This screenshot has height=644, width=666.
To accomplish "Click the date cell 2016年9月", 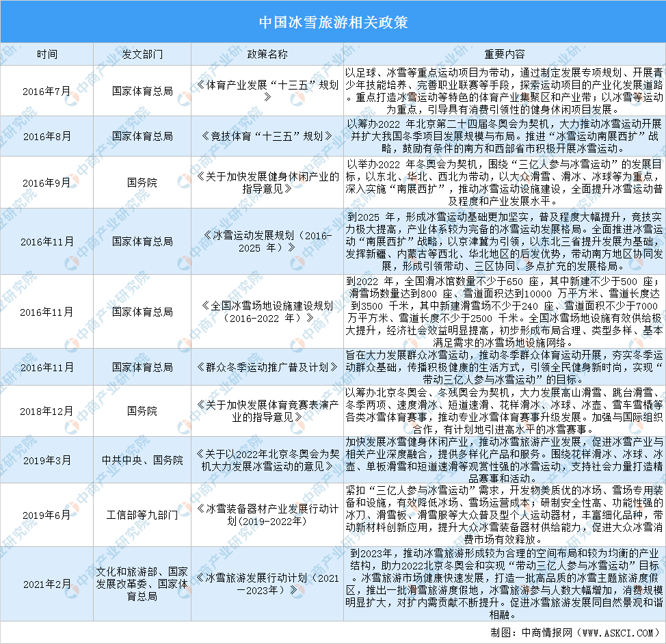I will (x=46, y=183).
